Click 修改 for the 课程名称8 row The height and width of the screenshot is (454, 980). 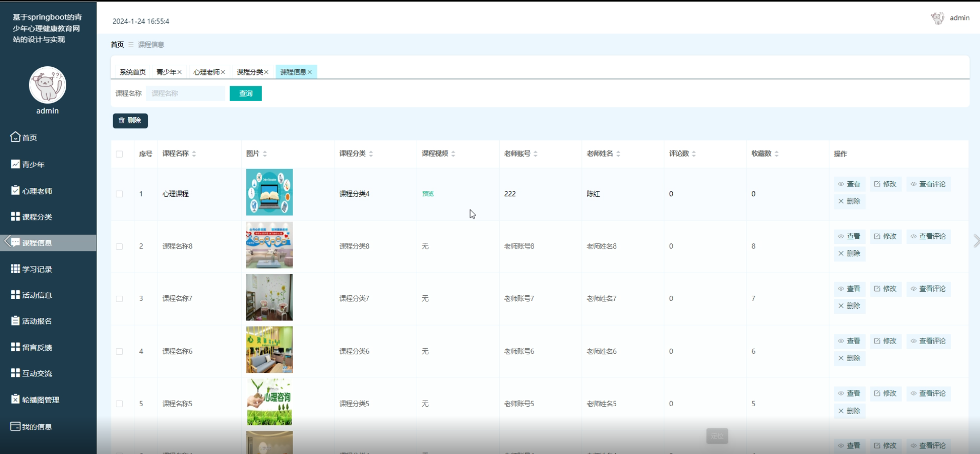pos(886,237)
